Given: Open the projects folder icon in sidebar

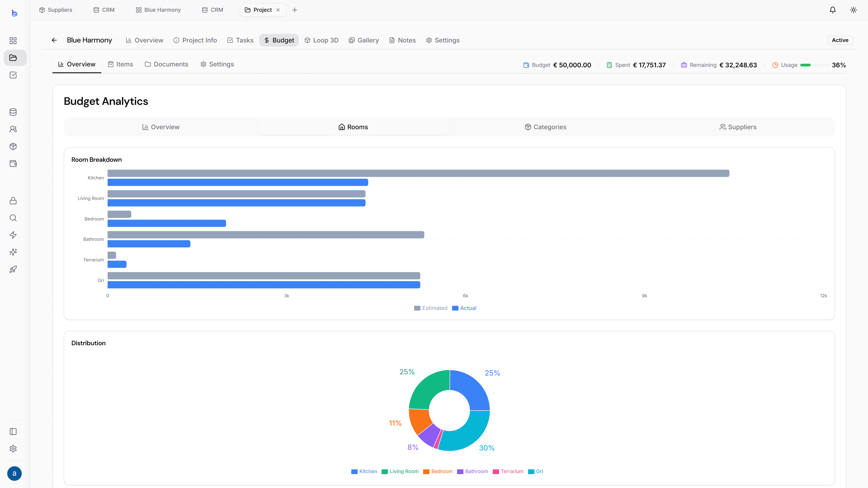Looking at the screenshot, I should coord(13,58).
